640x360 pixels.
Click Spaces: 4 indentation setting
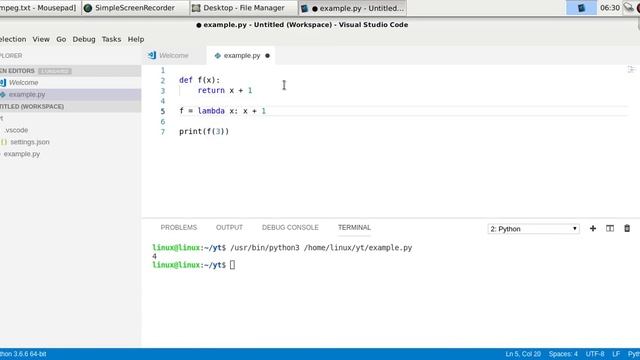pos(563,354)
